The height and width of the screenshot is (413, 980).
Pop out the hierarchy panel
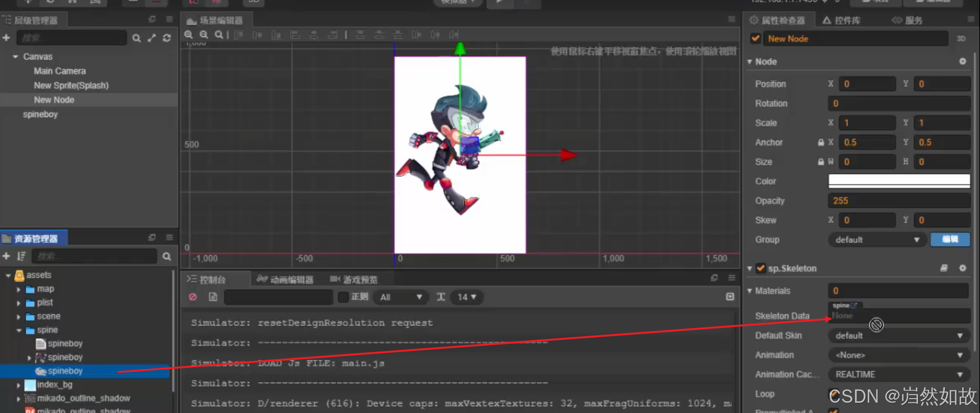click(152, 19)
